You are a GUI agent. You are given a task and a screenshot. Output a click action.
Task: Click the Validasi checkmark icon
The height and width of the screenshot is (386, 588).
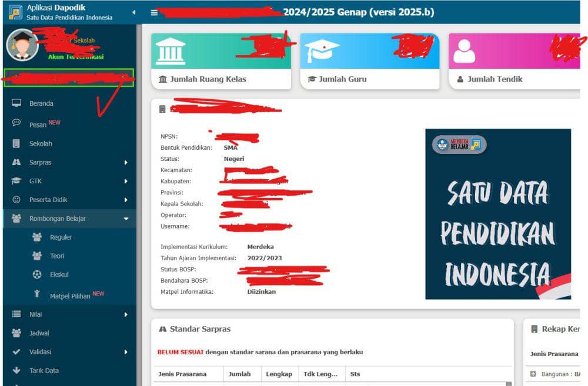point(16,351)
